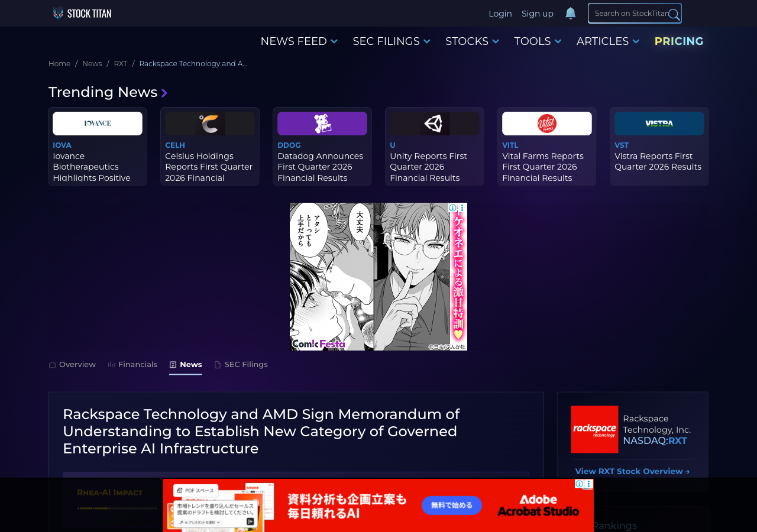Click the Rhea-AI Impact meter bar
This screenshot has height=532, width=757.
coord(117,508)
